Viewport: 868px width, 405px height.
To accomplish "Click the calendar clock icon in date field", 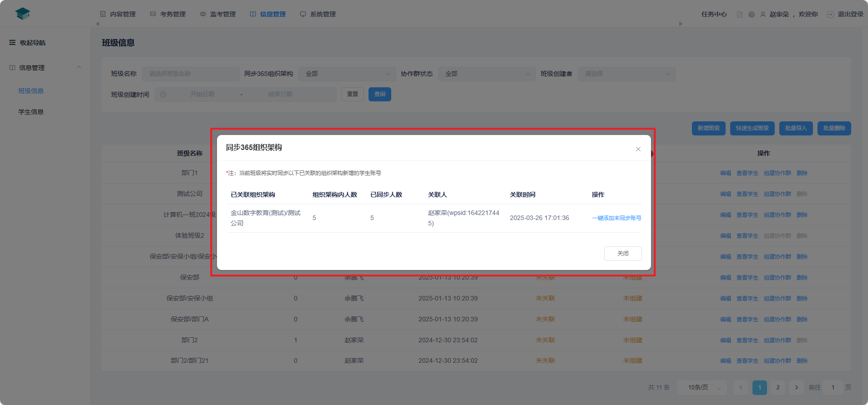I will 163,95.
